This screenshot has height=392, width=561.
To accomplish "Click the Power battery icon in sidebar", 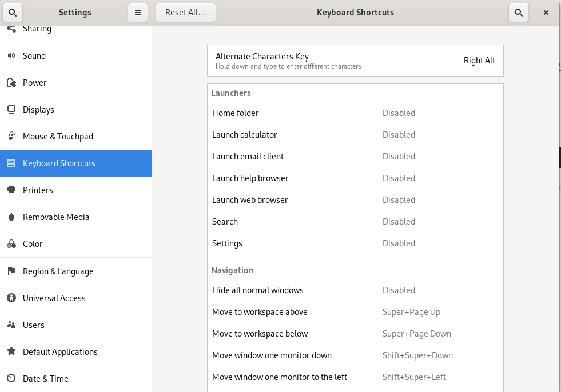I will pos(11,83).
